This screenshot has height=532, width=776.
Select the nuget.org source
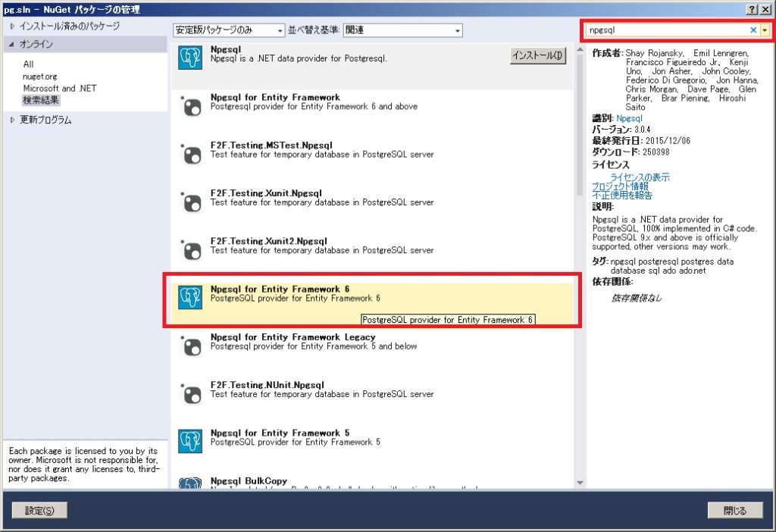pyautogui.click(x=39, y=77)
